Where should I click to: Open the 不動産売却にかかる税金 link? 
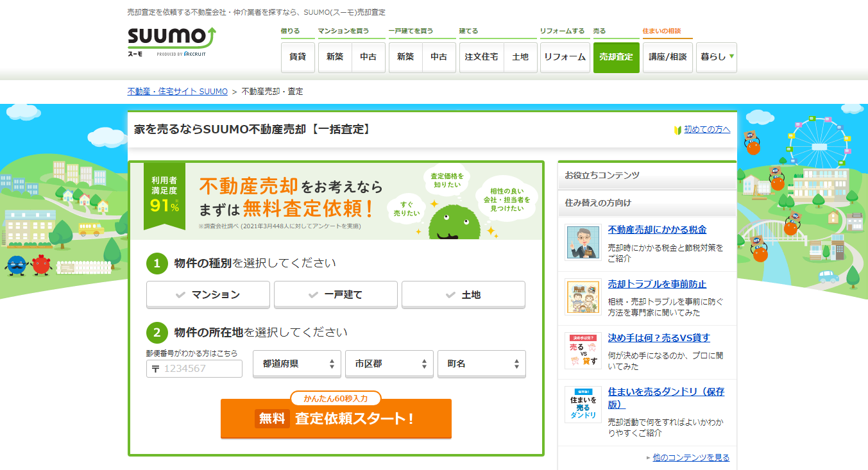coord(657,230)
